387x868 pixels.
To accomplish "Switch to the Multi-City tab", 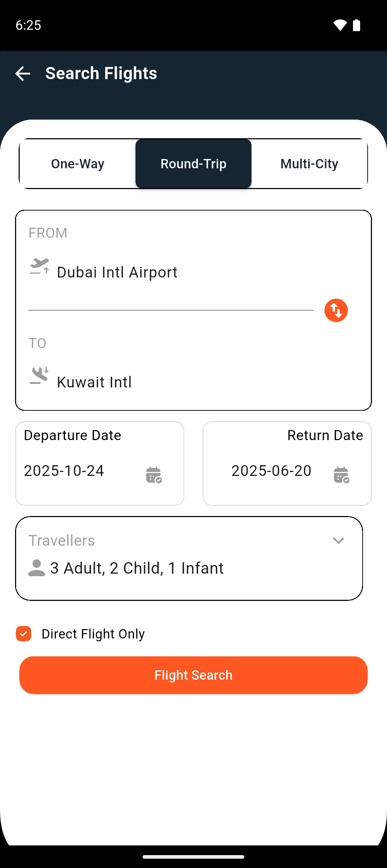I will [x=309, y=164].
